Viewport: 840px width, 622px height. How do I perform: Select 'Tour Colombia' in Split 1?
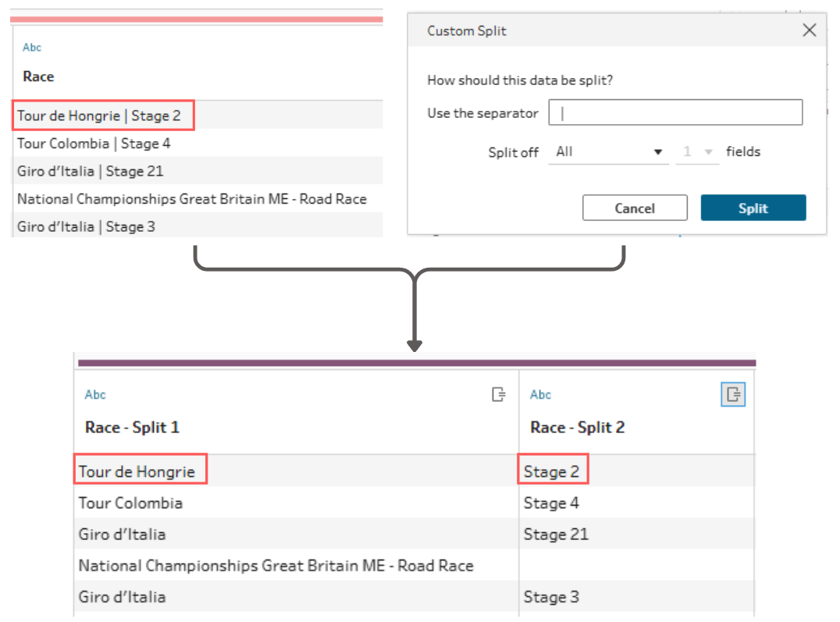[130, 503]
